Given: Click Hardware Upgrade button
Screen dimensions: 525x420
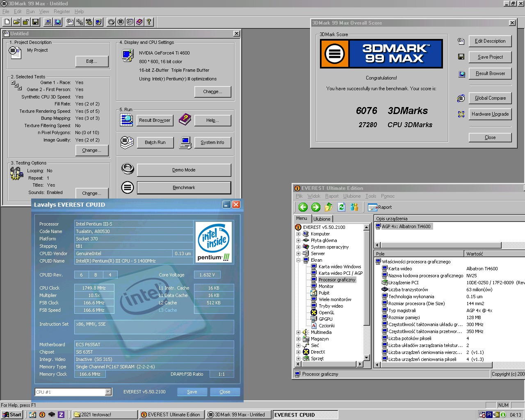Looking at the screenshot, I should tap(490, 114).
